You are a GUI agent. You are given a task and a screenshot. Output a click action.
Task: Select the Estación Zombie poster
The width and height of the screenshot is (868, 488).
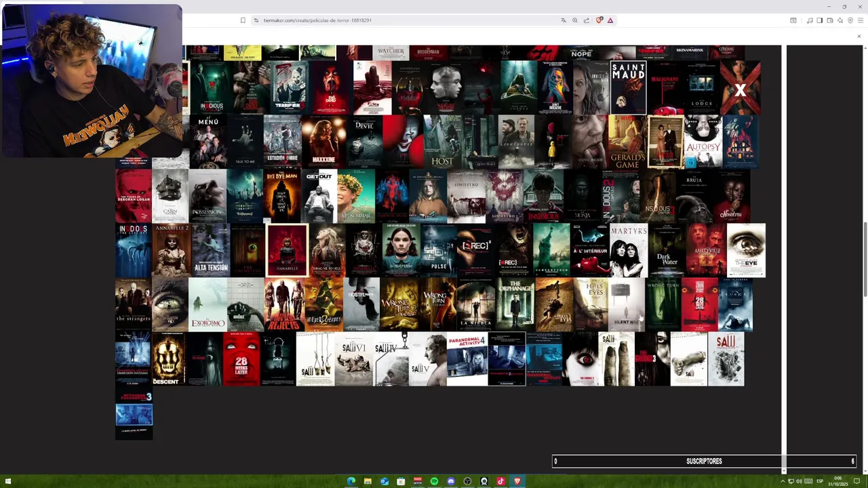click(x=282, y=142)
